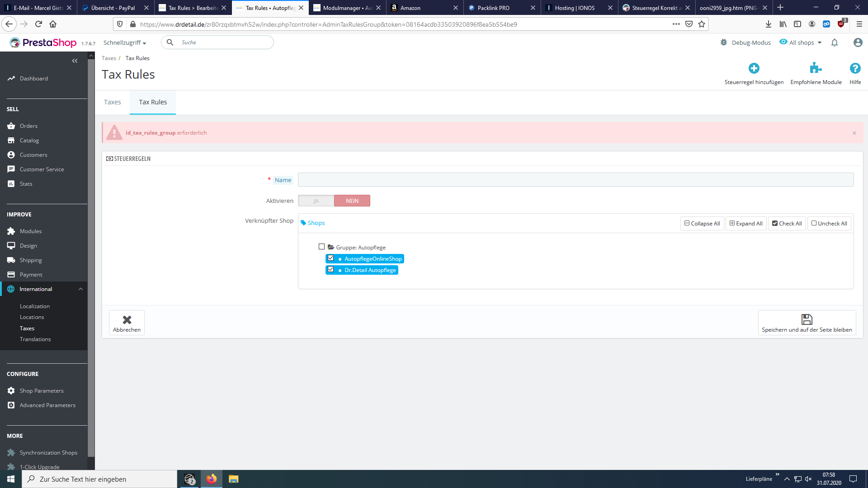The width and height of the screenshot is (868, 488).
Task: Click the Abbrechen cancel button
Action: [x=127, y=323]
